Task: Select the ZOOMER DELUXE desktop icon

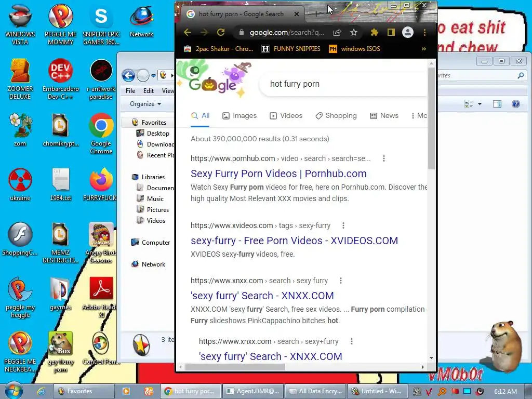Action: [x=20, y=79]
